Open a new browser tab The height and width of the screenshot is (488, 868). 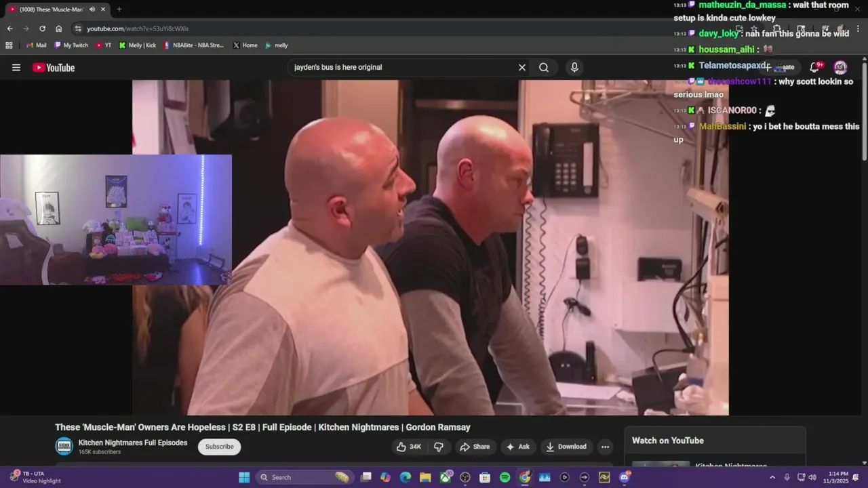click(119, 9)
